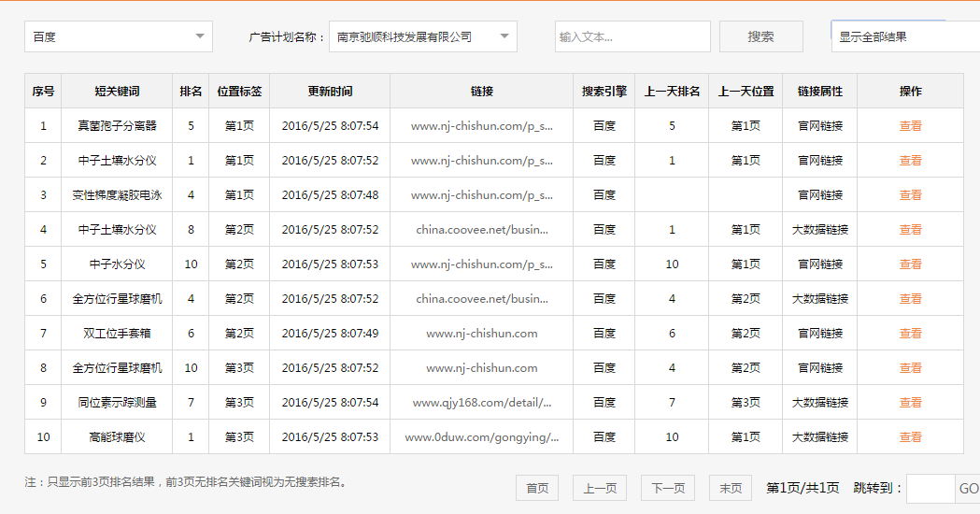Expand the 南京驰顺科技发展有限公司 plan dropdown
The image size is (980, 514).
(x=423, y=36)
